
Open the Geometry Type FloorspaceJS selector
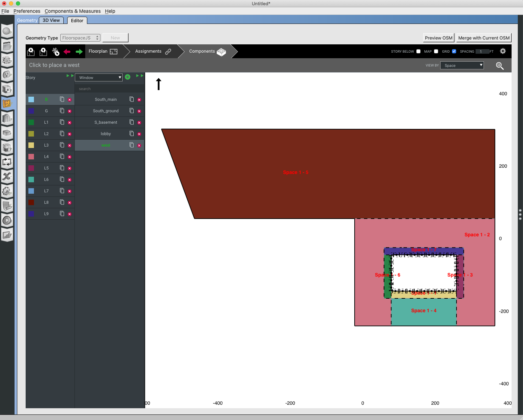[80, 37]
